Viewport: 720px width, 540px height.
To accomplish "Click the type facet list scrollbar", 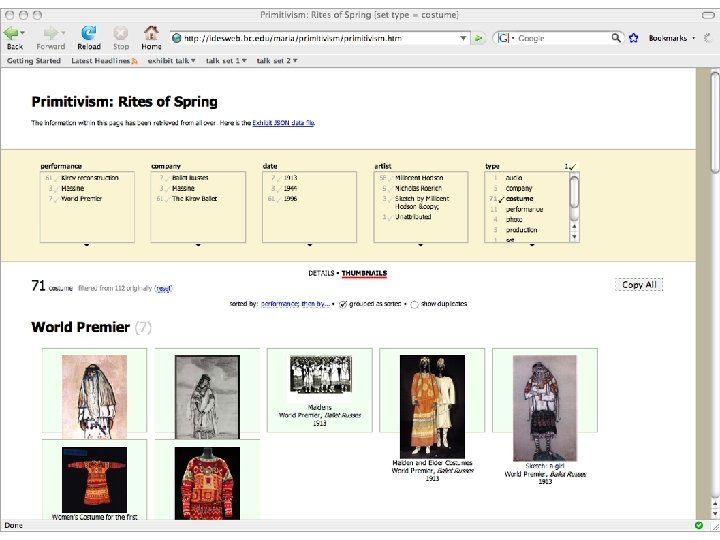I will coord(574,208).
